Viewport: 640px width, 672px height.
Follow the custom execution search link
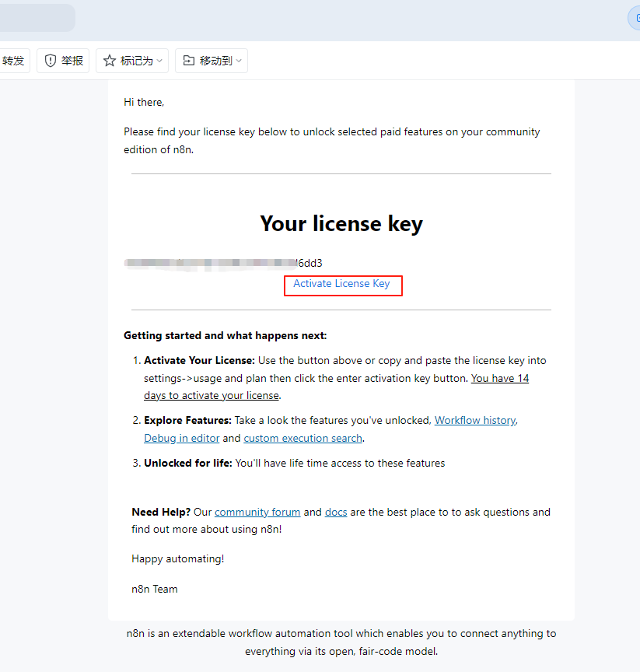coord(303,438)
